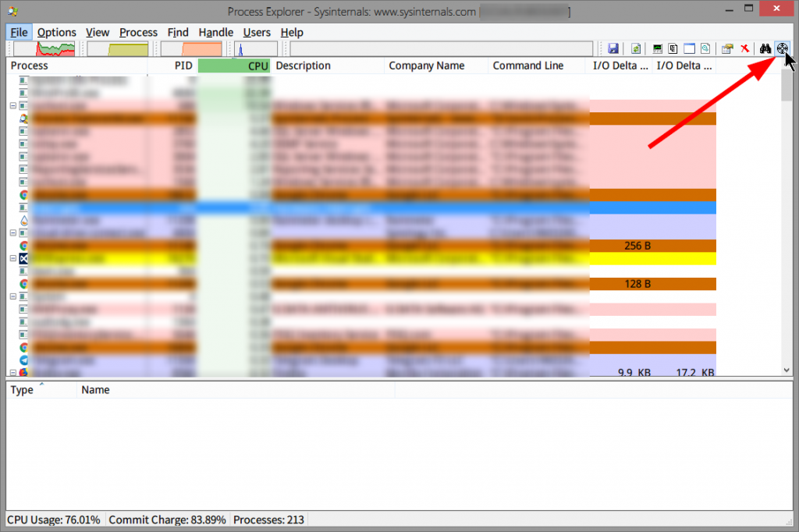Click the Processes: 213 status entry
The width and height of the screenshot is (799, 532).
[x=268, y=520]
